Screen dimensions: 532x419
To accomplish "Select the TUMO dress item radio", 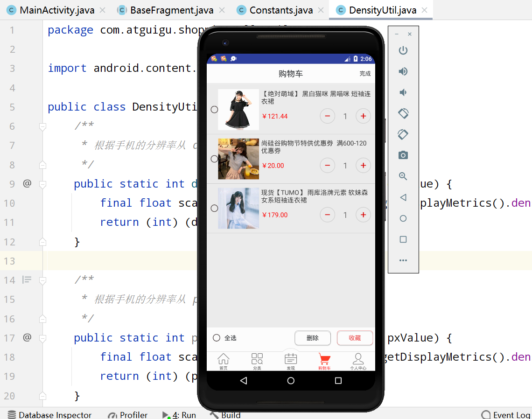I will (214, 208).
